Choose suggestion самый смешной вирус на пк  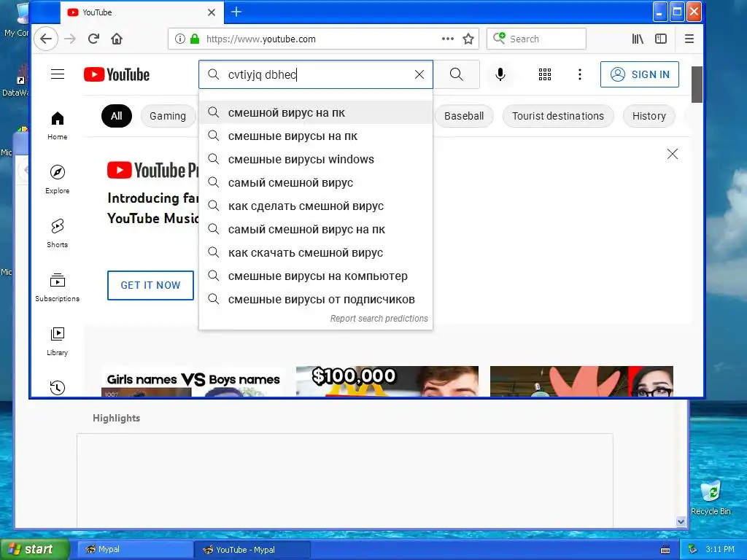point(316,230)
